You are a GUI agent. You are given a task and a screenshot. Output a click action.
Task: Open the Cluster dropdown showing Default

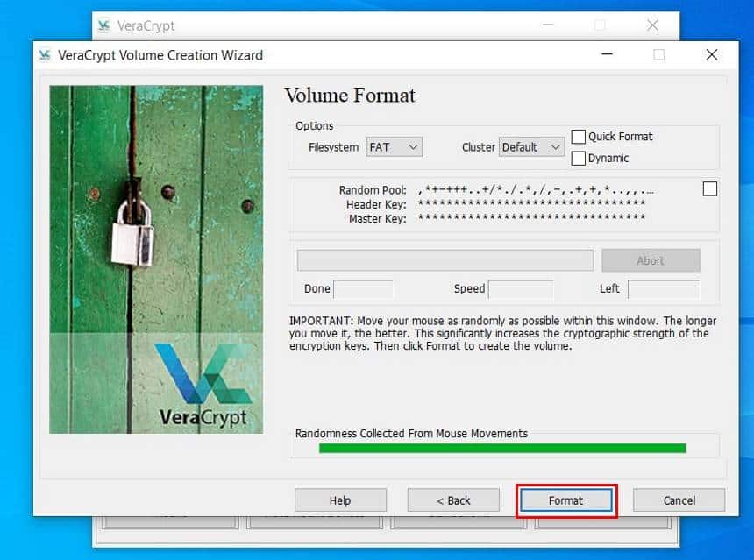tap(531, 147)
